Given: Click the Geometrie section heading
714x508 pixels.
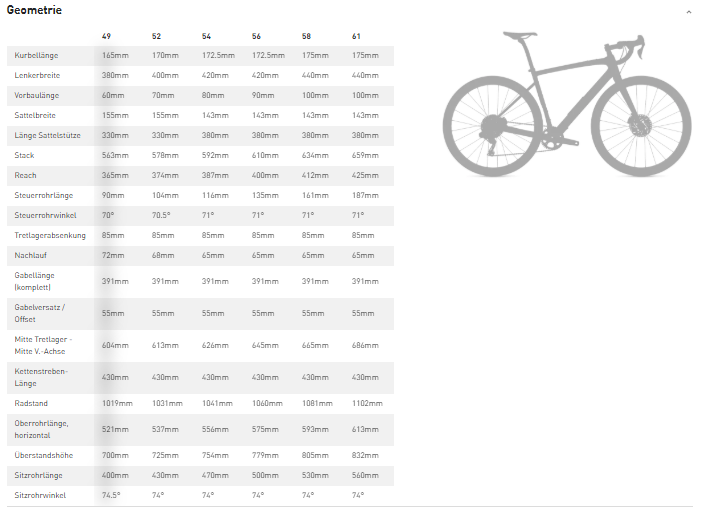Looking at the screenshot, I should tap(34, 10).
